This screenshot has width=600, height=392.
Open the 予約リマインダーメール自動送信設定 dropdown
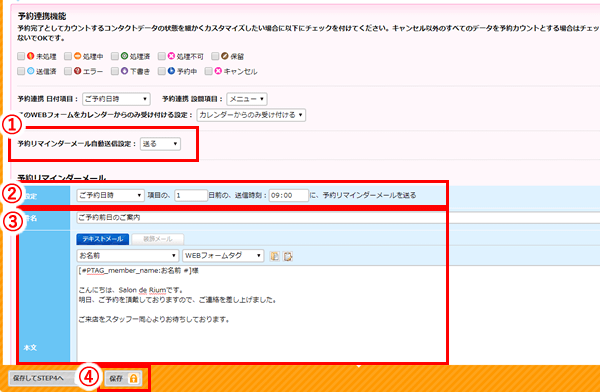160,144
